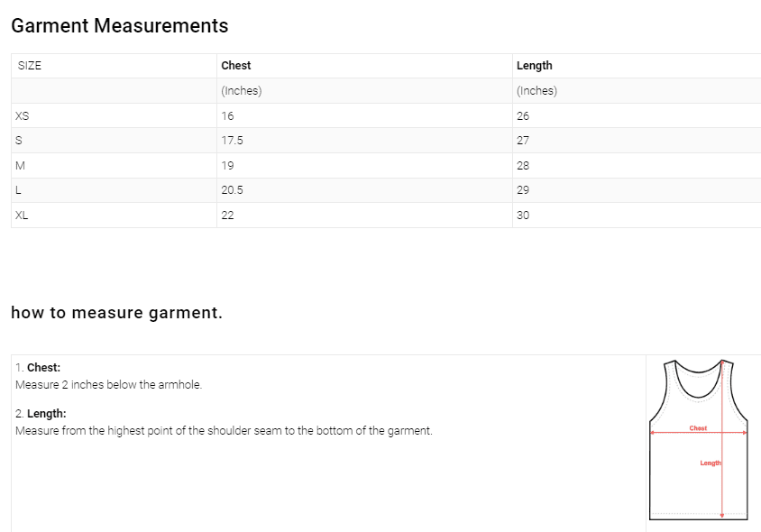Image resolution: width=761 pixels, height=532 pixels.
Task: Click chest value 22 for size XL
Action: point(227,216)
